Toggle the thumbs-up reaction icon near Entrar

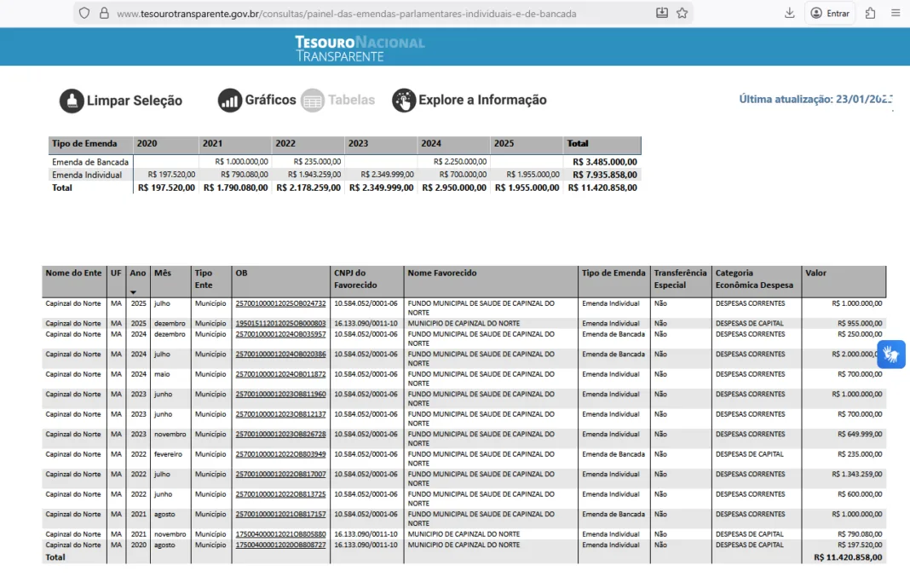(x=868, y=13)
